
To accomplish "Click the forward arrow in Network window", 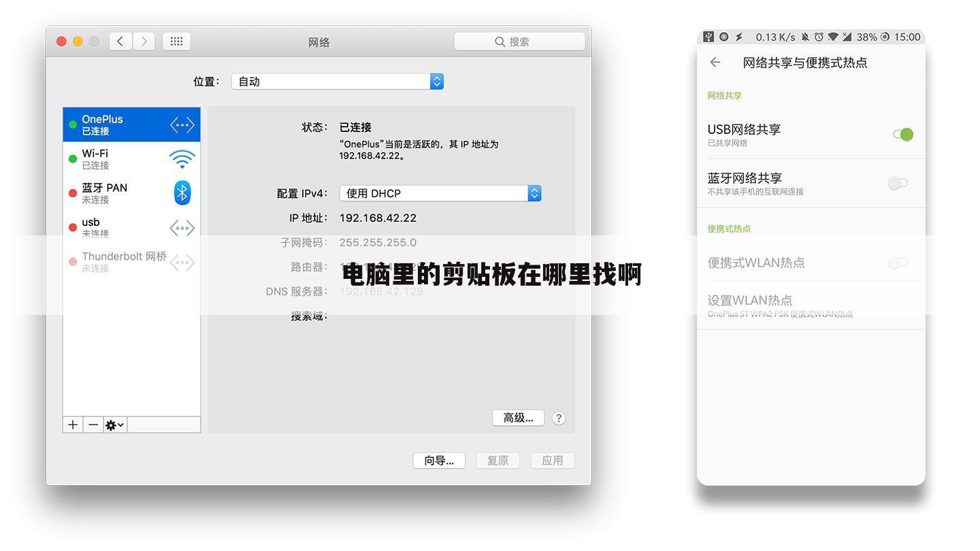I will click(144, 41).
